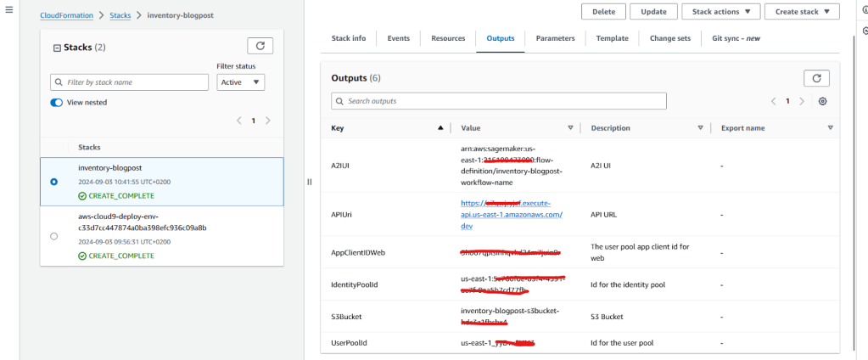Collapse the Stacks panel header
This screenshot has height=360, width=868.
point(57,48)
